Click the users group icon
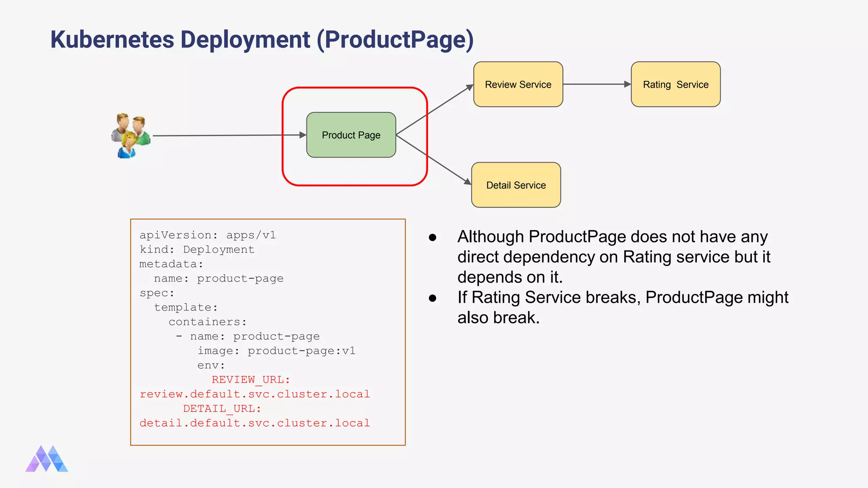The width and height of the screenshot is (868, 488). pyautogui.click(x=131, y=136)
